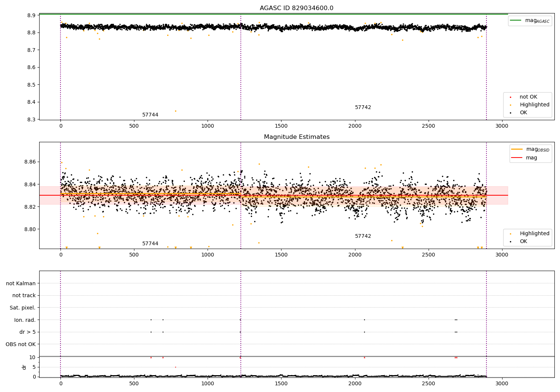
Task: Select the 8.80 y-axis tick label
Action: click(29, 229)
